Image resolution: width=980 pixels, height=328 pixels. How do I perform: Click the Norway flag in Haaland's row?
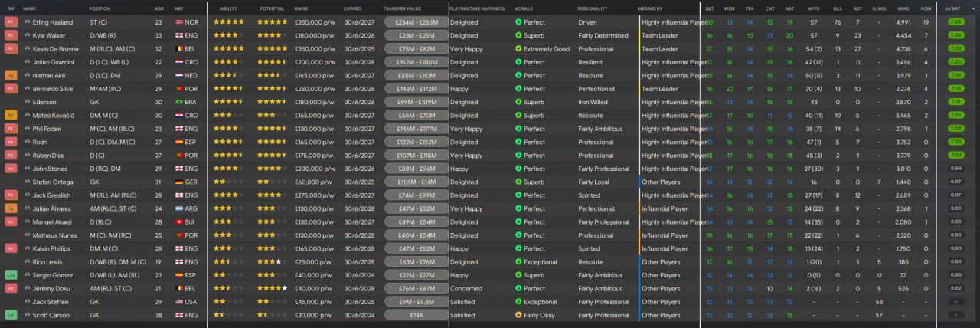coord(179,22)
